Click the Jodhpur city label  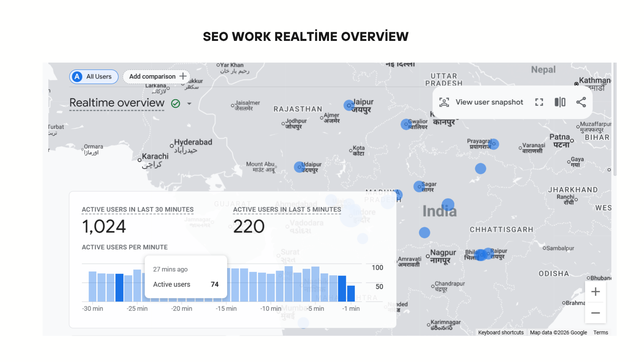(x=296, y=124)
